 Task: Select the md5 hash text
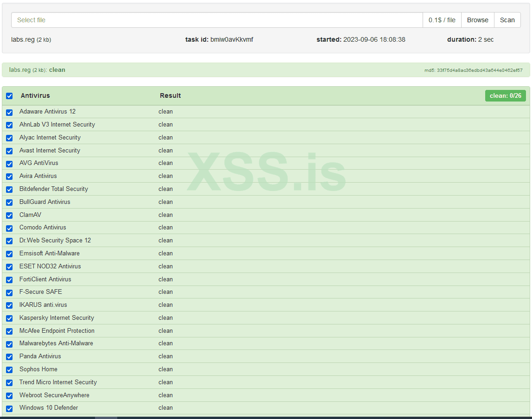pyautogui.click(x=473, y=70)
